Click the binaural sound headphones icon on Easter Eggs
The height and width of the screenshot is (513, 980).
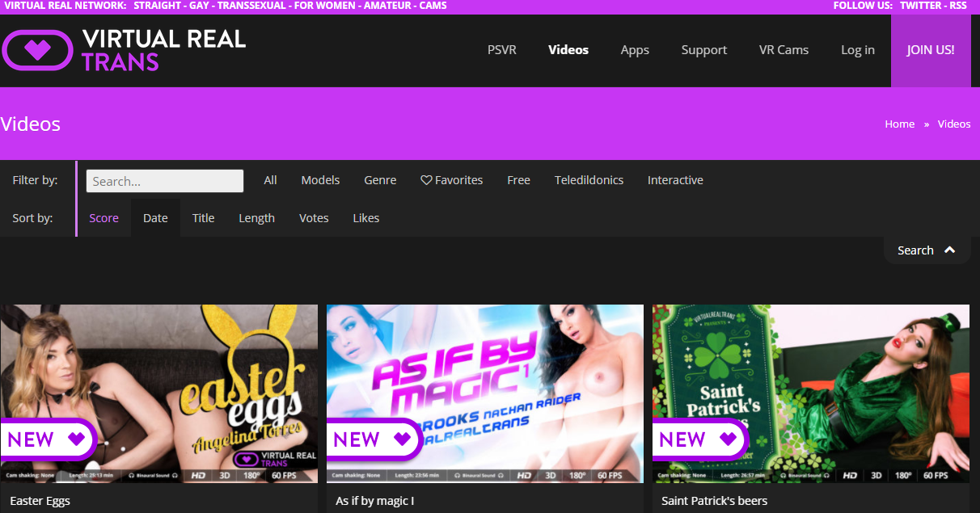(131, 477)
